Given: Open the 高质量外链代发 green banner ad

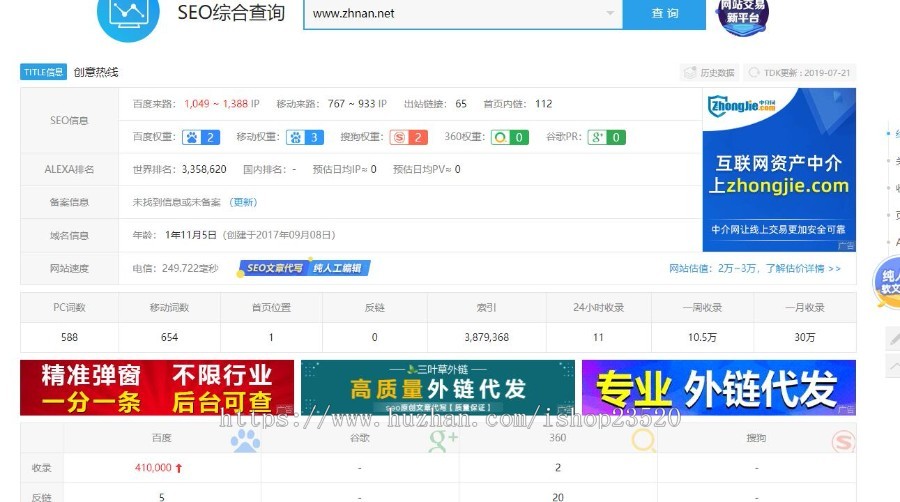Looking at the screenshot, I should (437, 388).
